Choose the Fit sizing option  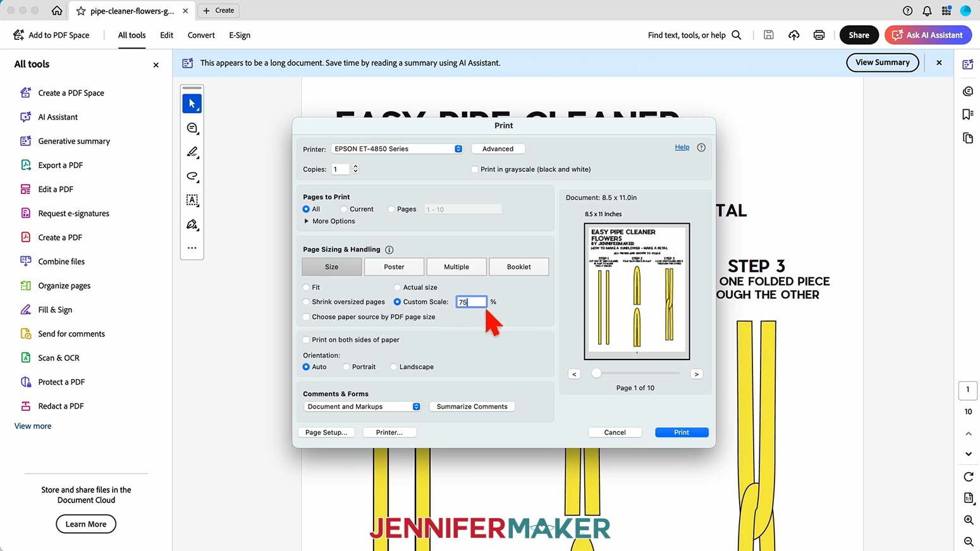tap(306, 288)
